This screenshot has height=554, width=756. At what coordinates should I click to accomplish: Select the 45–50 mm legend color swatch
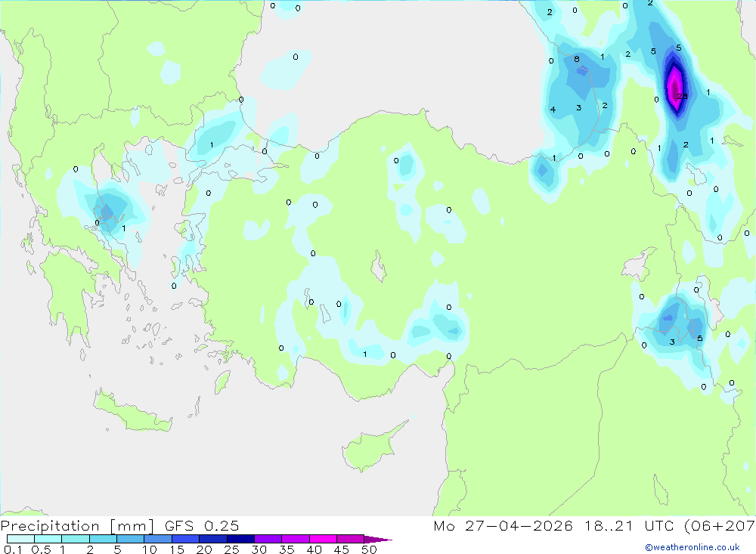[351, 539]
